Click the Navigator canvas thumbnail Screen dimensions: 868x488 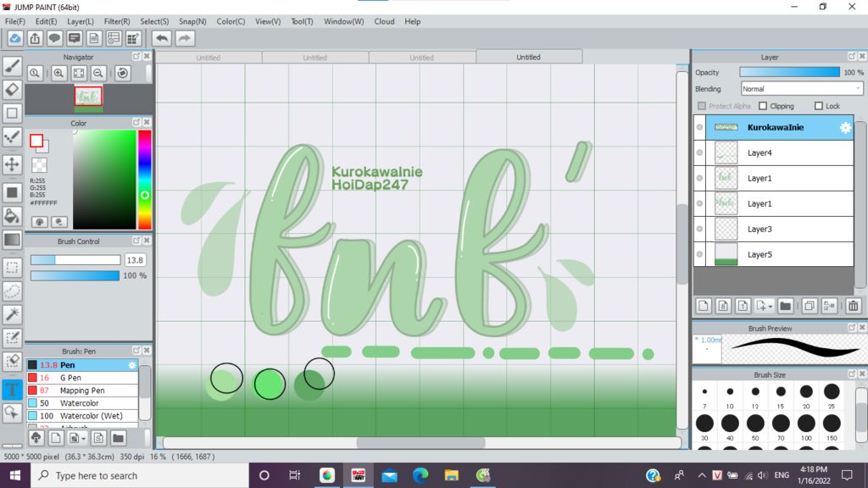pyautogui.click(x=88, y=97)
